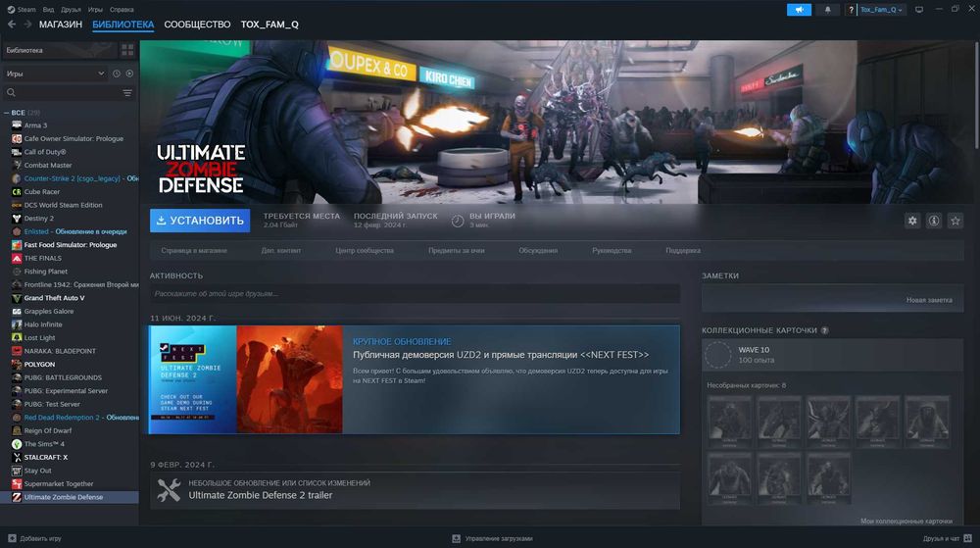Select The Sims 4 entry
This screenshot has height=548, width=980.
point(44,444)
